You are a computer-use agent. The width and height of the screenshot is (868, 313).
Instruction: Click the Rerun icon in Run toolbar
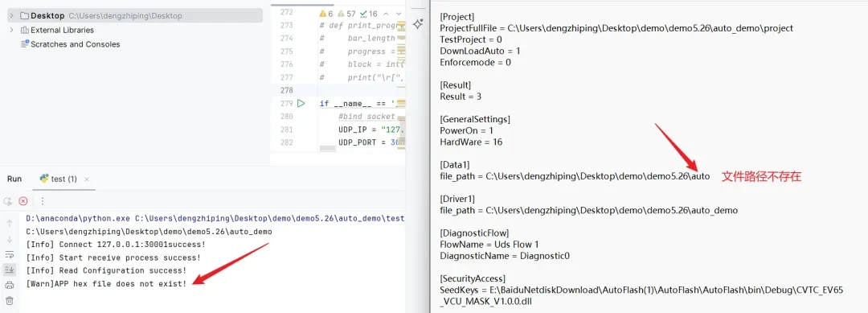(x=8, y=201)
